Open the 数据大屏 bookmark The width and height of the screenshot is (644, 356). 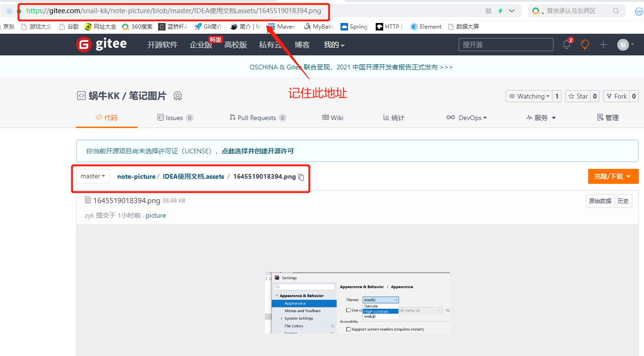463,27
